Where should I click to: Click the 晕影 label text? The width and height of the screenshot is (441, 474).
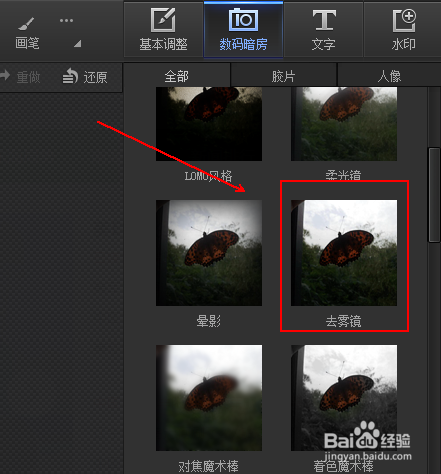tap(209, 321)
